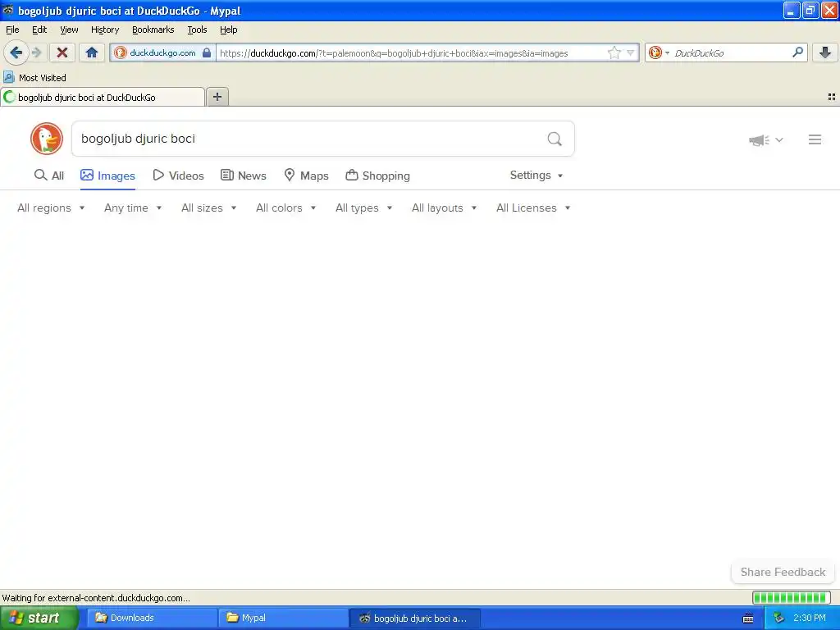Viewport: 840px width, 630px height.
Task: Switch to the Maps results tab
Action: tap(306, 176)
